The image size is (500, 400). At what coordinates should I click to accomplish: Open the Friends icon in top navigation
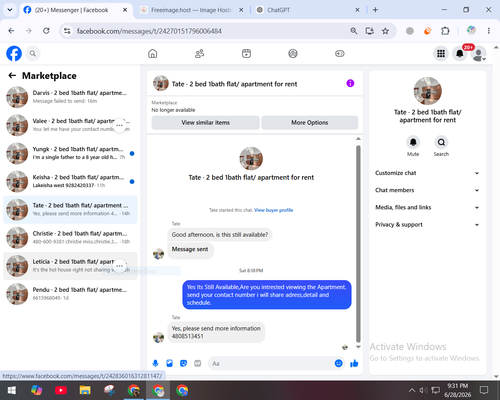click(x=199, y=53)
